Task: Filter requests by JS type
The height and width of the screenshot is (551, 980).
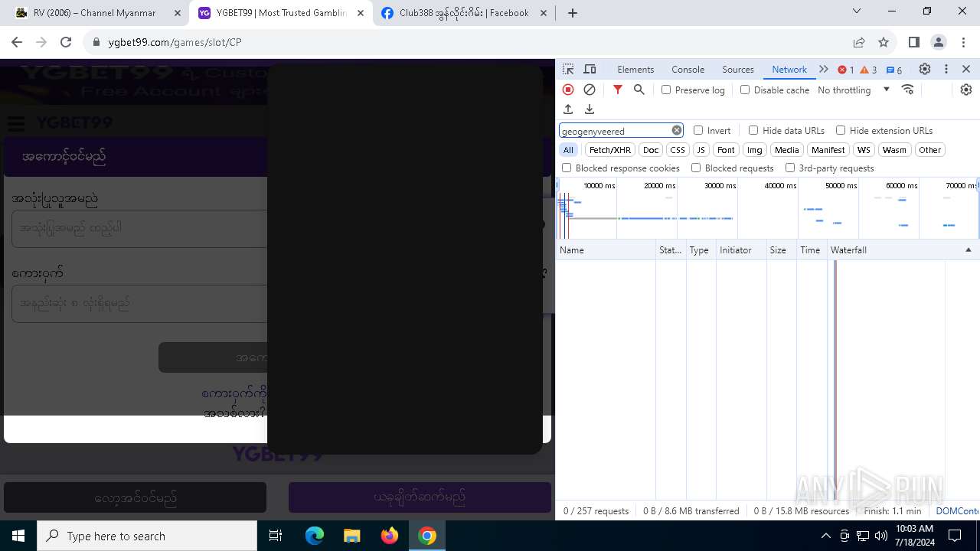Action: [701, 150]
